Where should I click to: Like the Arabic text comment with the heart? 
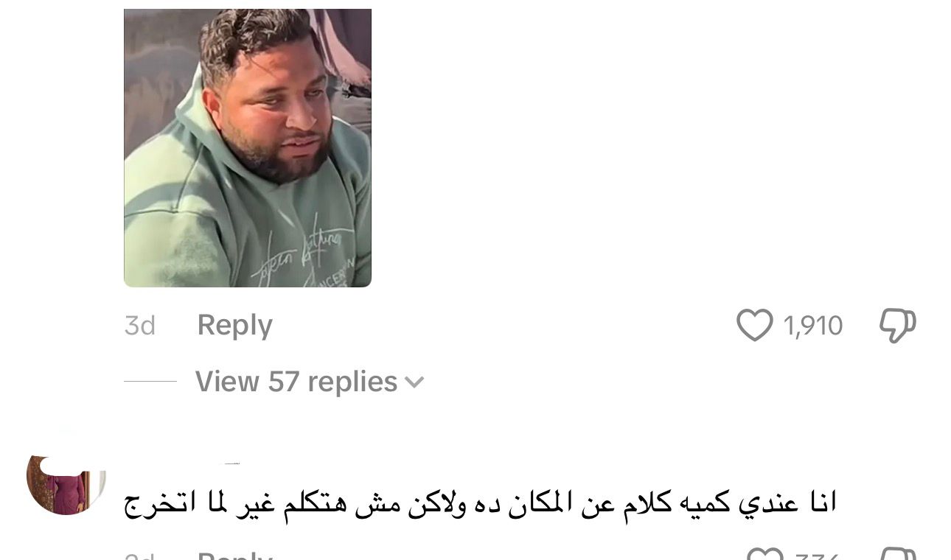coord(764,554)
